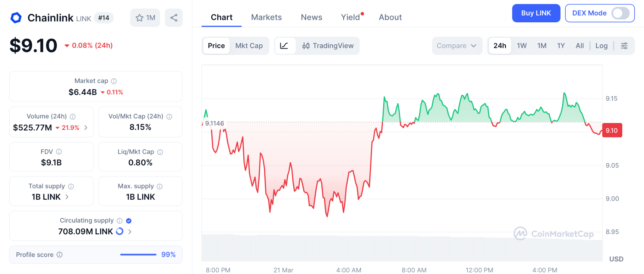Expand Total supply chevron arrow
Viewport: 644px width, 274px height.
click(67, 197)
